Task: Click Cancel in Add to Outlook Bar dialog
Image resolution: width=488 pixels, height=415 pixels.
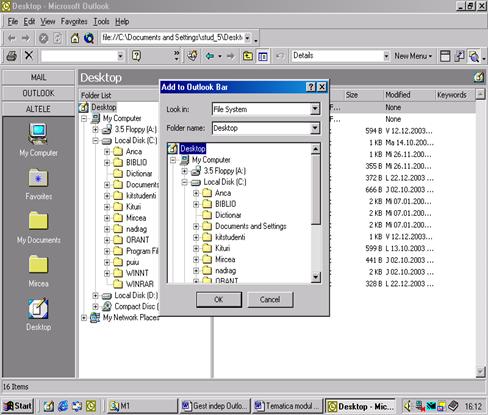Action: tap(270, 299)
